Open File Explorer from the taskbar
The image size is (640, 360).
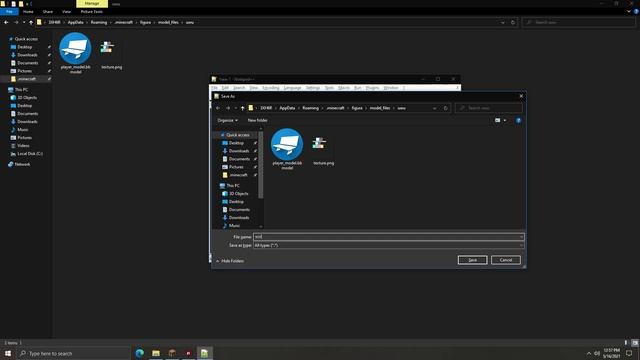tap(156, 353)
